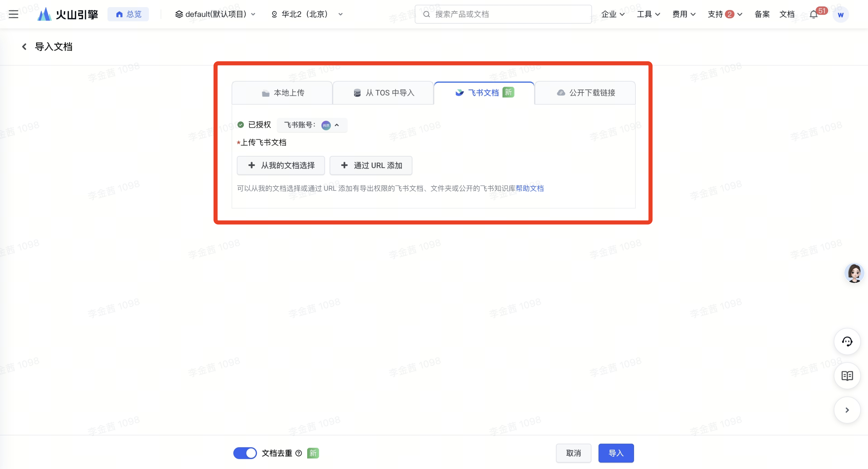Expand the right side panel arrow
868x469 pixels.
847,410
